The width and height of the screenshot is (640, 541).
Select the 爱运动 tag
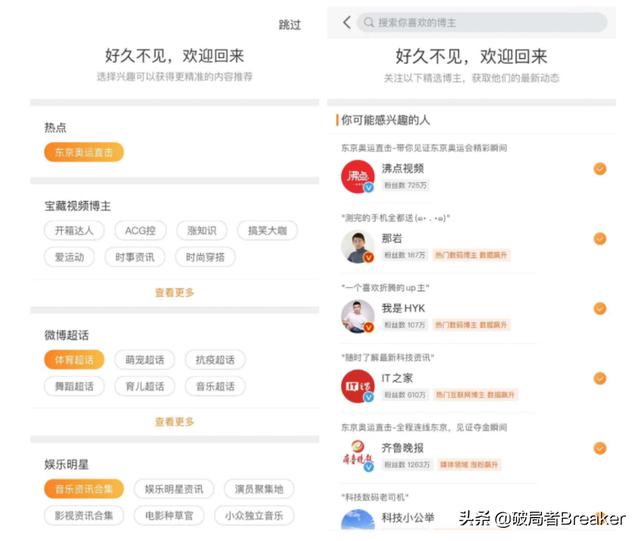(x=69, y=257)
